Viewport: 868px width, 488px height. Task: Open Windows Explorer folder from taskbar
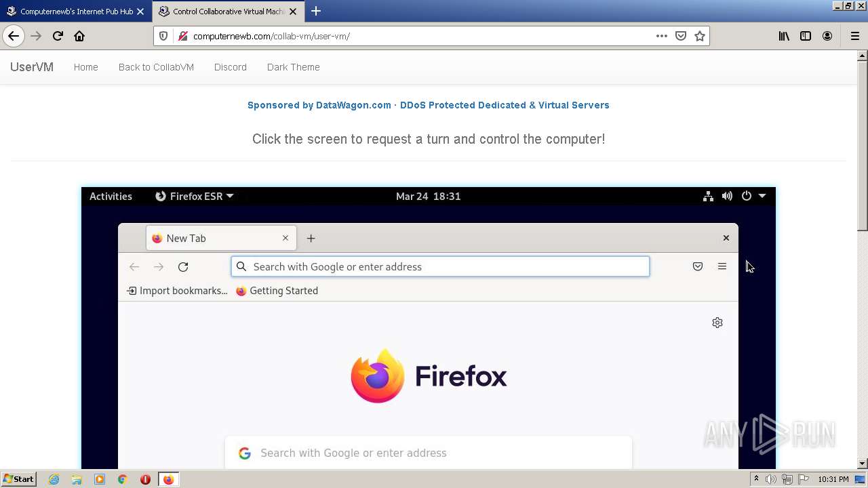77,479
